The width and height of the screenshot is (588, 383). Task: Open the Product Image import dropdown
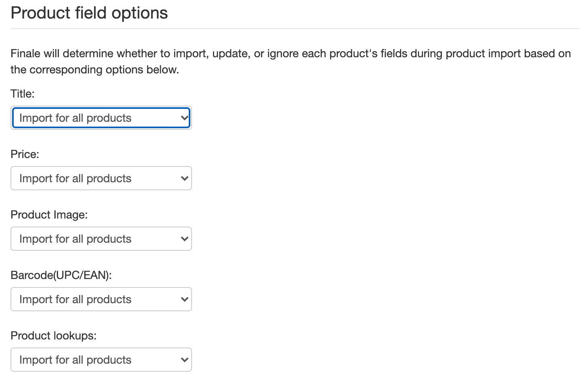(x=101, y=239)
